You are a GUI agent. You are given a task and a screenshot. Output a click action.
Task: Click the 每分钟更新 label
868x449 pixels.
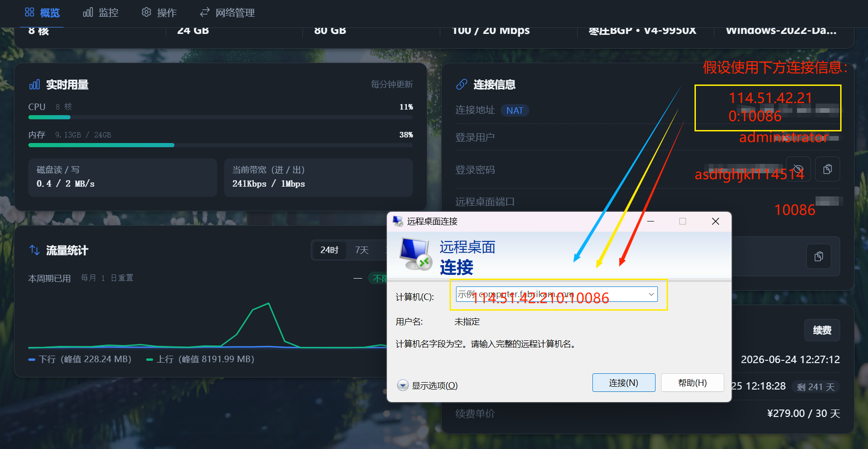392,85
